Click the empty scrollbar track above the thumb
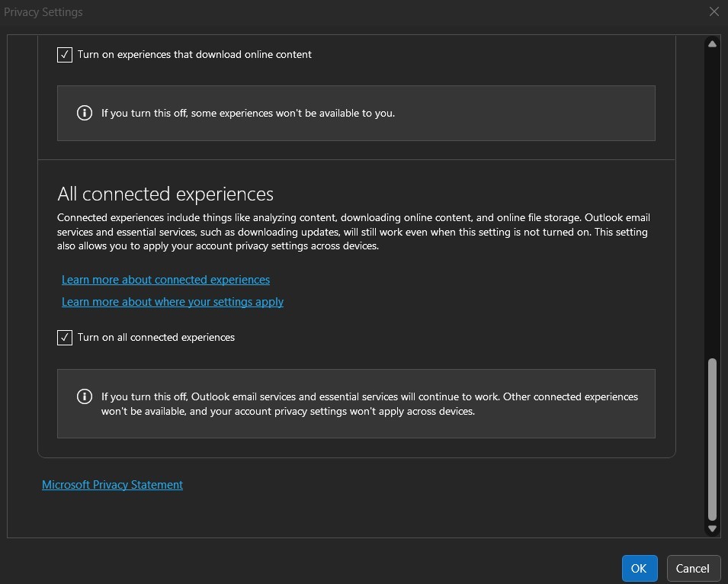This screenshot has height=584, width=728. click(x=712, y=198)
